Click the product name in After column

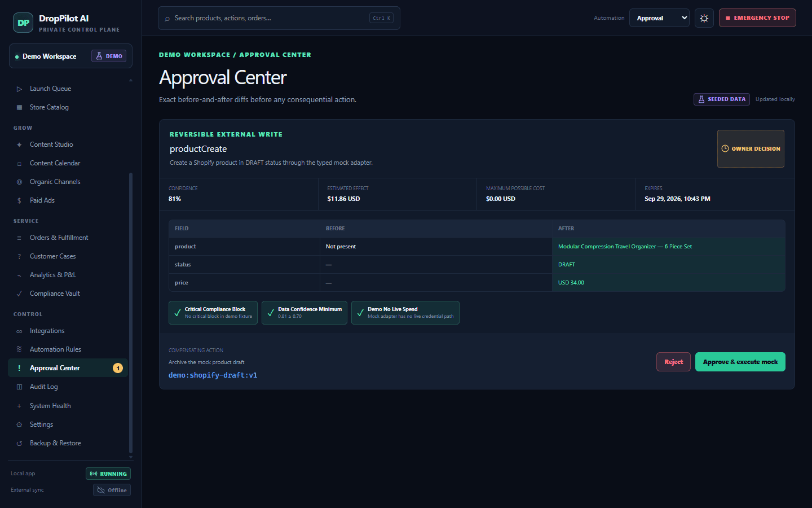click(625, 247)
